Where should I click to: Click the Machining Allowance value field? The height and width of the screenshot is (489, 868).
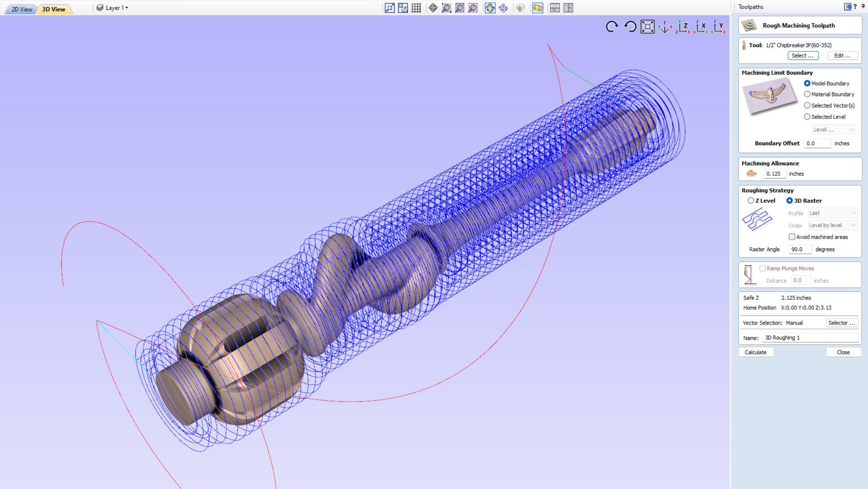(x=775, y=174)
